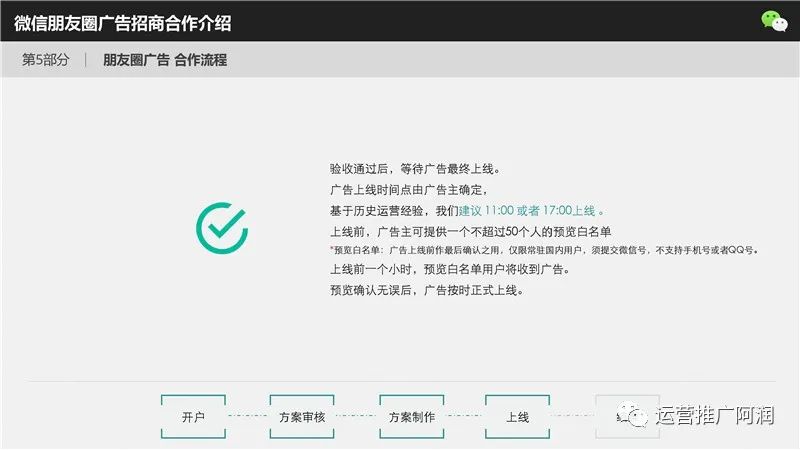
Task: Select the 开户 step box
Action: pos(193,416)
